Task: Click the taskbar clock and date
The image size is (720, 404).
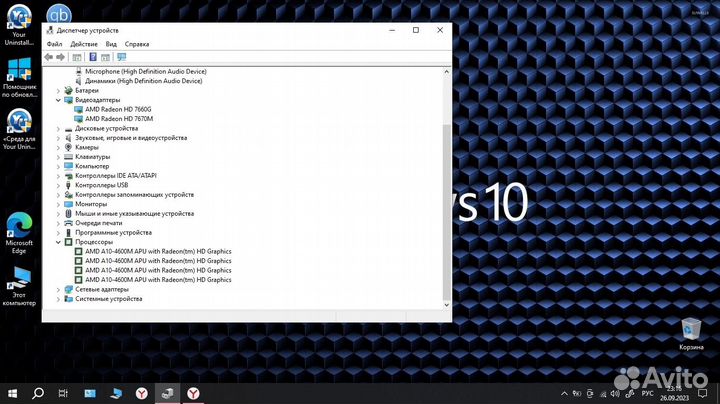Action: coord(675,393)
